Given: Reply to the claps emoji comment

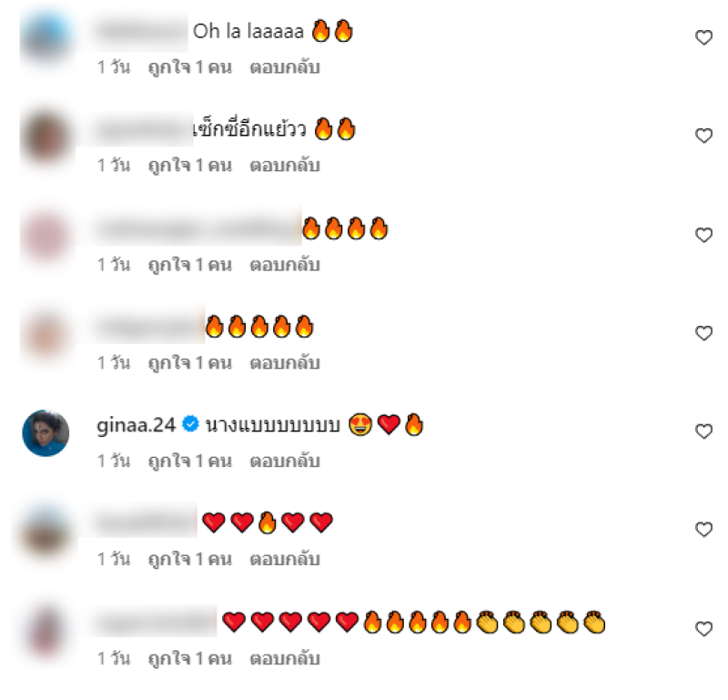Looking at the screenshot, I should pyautogui.click(x=285, y=659).
